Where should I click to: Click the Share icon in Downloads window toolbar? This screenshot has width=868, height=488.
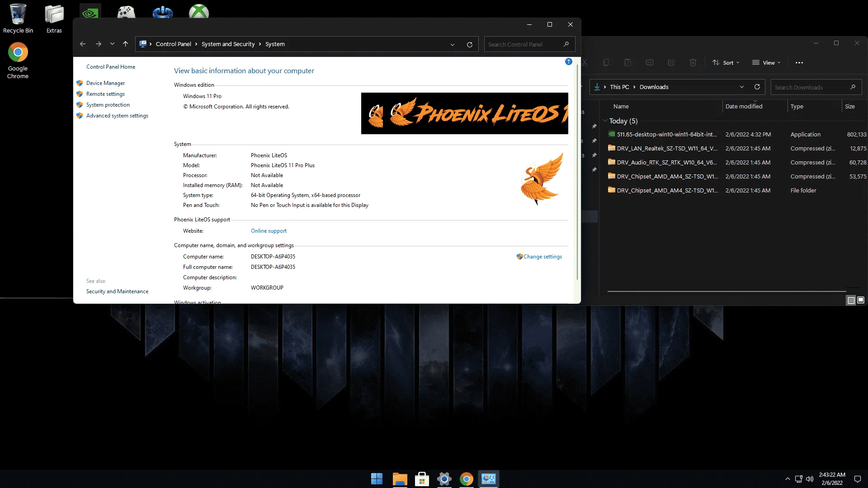tap(671, 63)
